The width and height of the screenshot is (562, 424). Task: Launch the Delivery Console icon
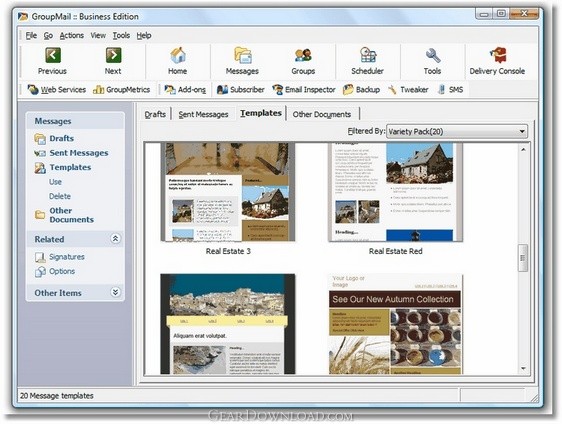pyautogui.click(x=498, y=55)
